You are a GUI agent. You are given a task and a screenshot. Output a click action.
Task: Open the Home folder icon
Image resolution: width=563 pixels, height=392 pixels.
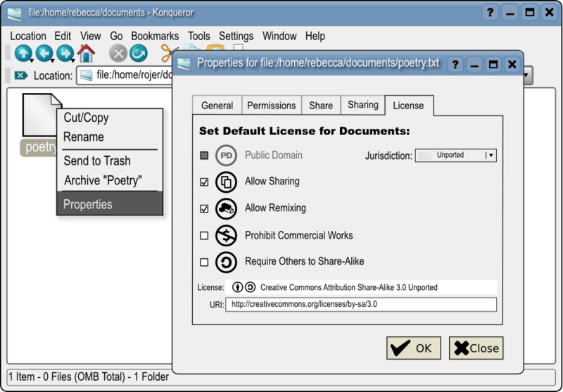86,53
